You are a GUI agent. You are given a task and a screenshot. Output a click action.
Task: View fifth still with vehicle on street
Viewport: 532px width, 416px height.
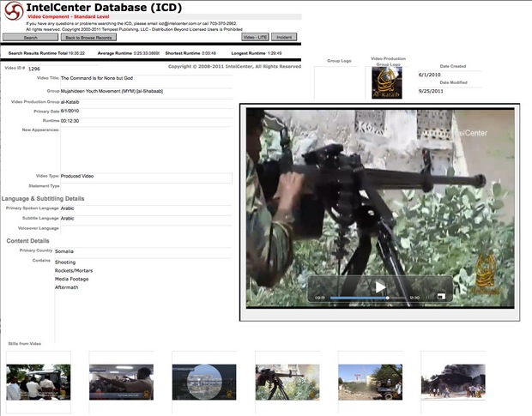[x=371, y=382]
